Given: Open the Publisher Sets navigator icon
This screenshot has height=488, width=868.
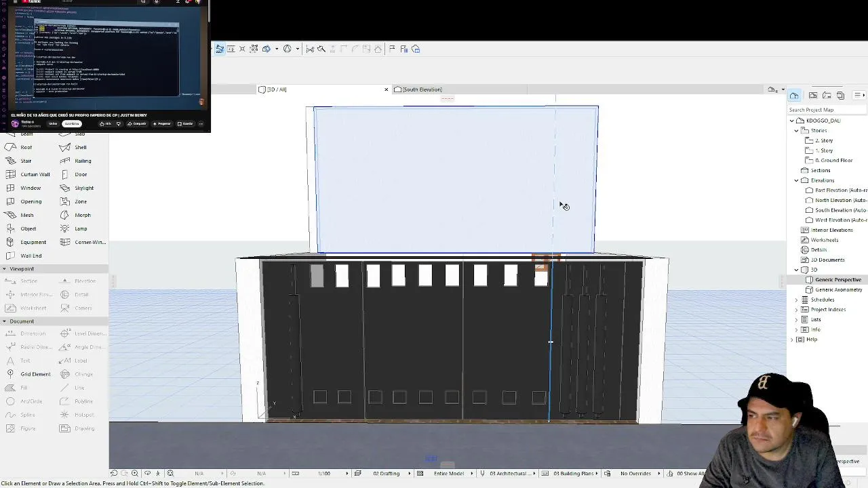Looking at the screenshot, I should (841, 96).
